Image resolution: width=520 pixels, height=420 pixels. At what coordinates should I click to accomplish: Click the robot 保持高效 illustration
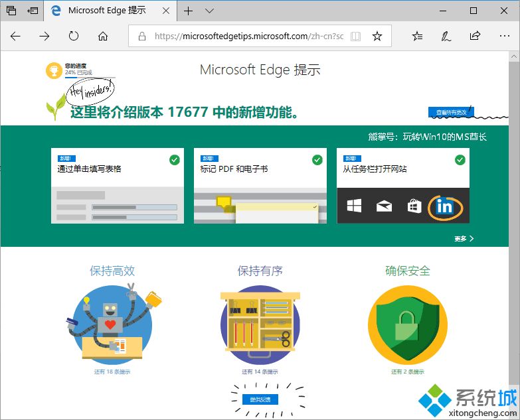coord(113,324)
